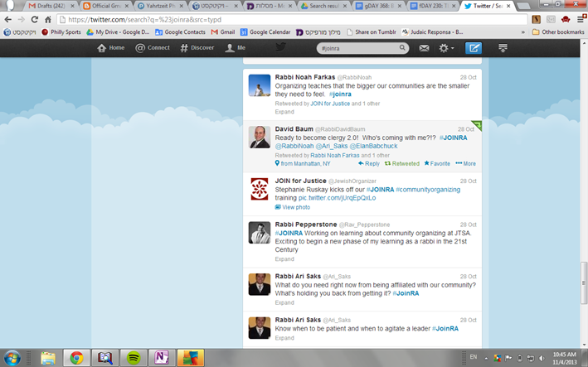Click @Ari_Saks mention in Baum tweet
Image resolution: width=588 pixels, height=367 pixels.
click(x=332, y=146)
